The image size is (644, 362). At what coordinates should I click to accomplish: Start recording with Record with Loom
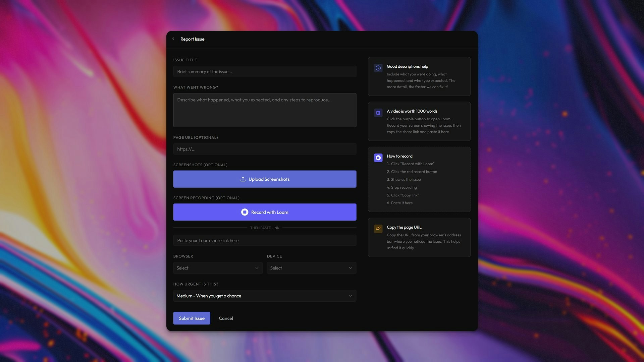click(x=265, y=212)
